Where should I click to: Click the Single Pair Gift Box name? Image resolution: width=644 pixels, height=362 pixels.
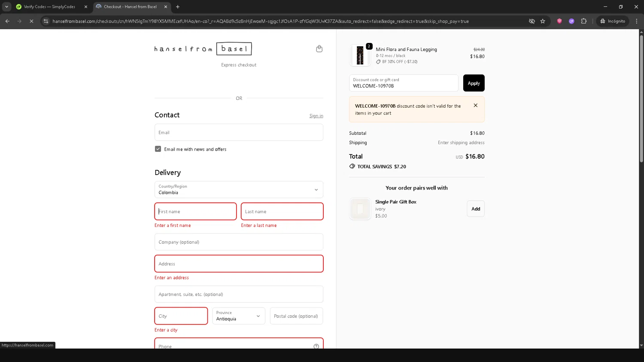(396, 202)
